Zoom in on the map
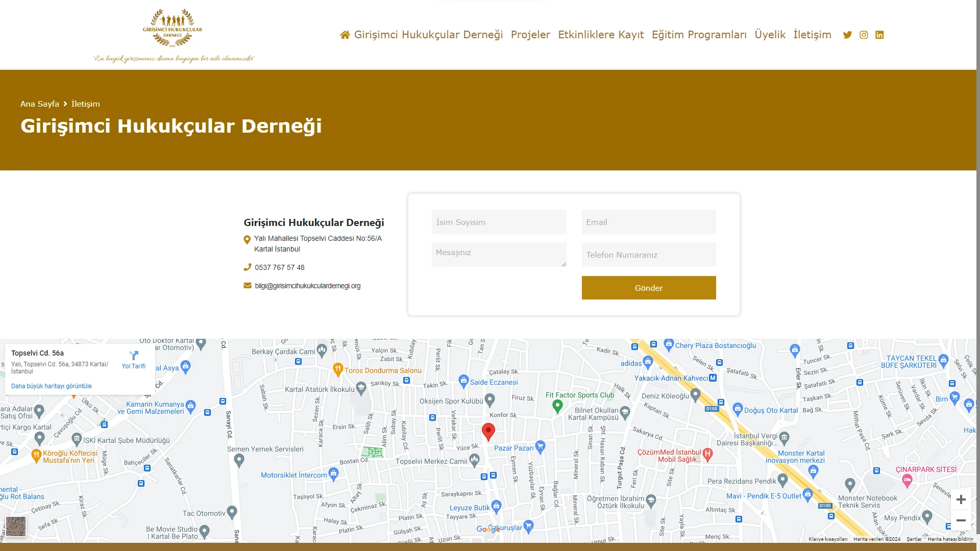The image size is (980, 551). coord(961,499)
